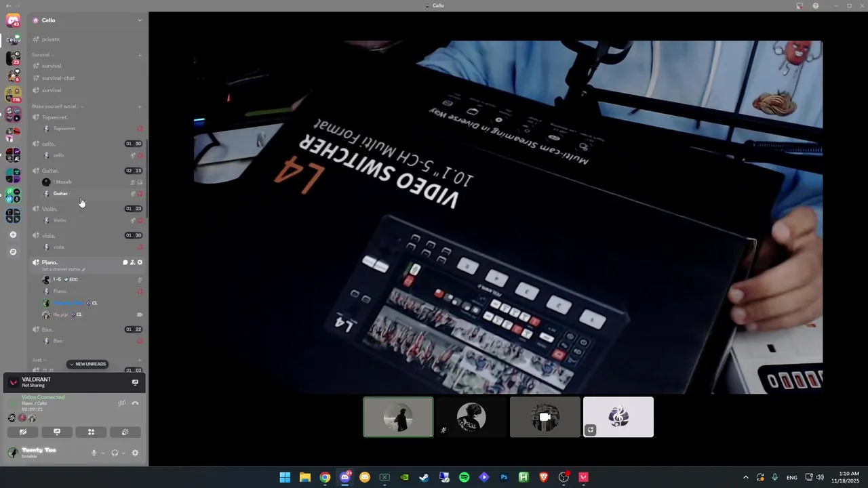This screenshot has height=488, width=868.
Task: Add channel to Make yourself social category
Action: [x=140, y=106]
